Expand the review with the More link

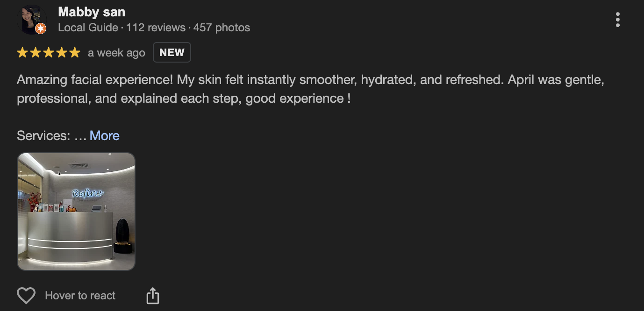(105, 136)
